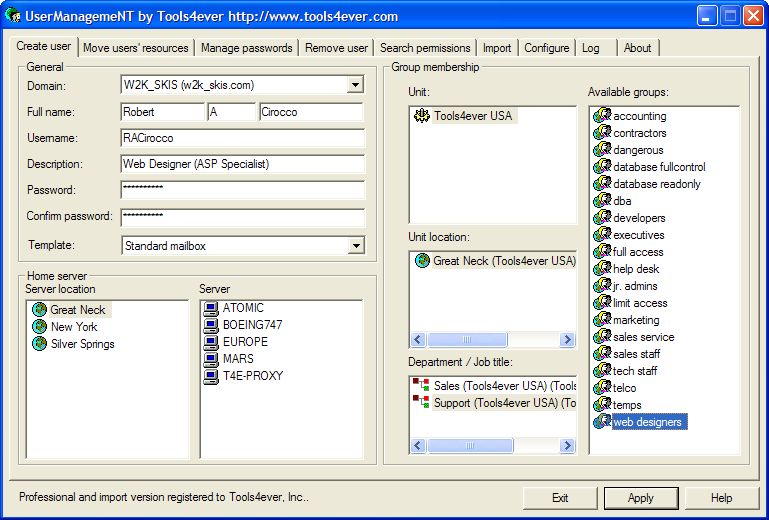Image resolution: width=769 pixels, height=520 pixels.
Task: Click the dangerous group icon
Action: click(x=602, y=150)
